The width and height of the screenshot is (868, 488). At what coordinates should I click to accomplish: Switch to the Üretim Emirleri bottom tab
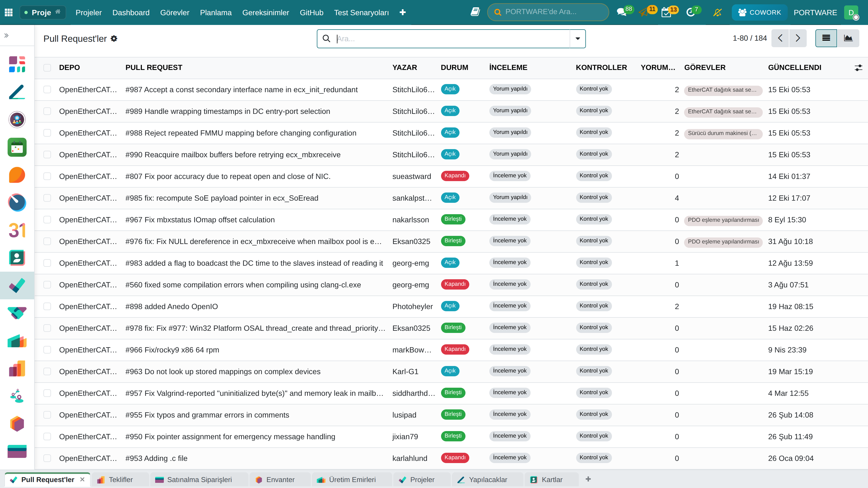pyautogui.click(x=352, y=479)
